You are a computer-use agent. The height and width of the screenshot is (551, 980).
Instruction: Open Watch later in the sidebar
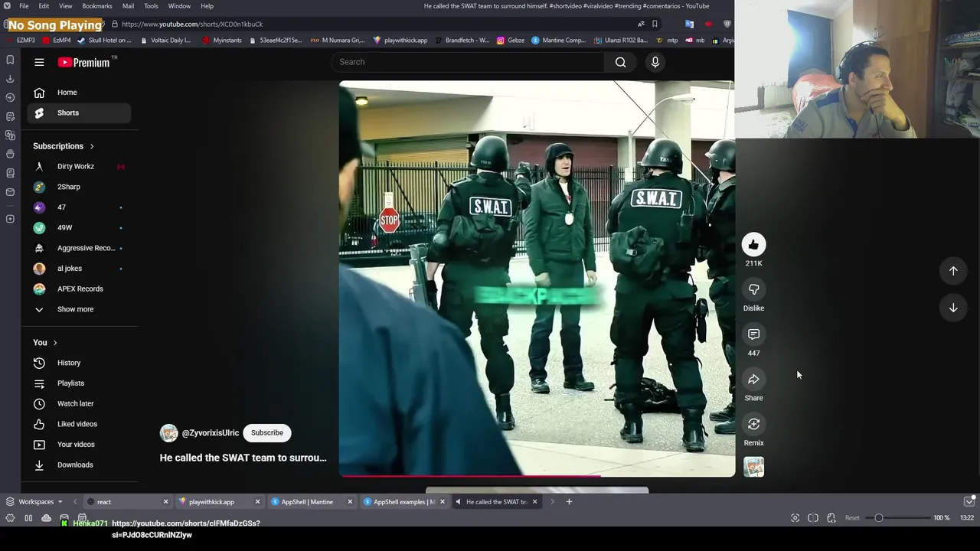(x=80, y=403)
